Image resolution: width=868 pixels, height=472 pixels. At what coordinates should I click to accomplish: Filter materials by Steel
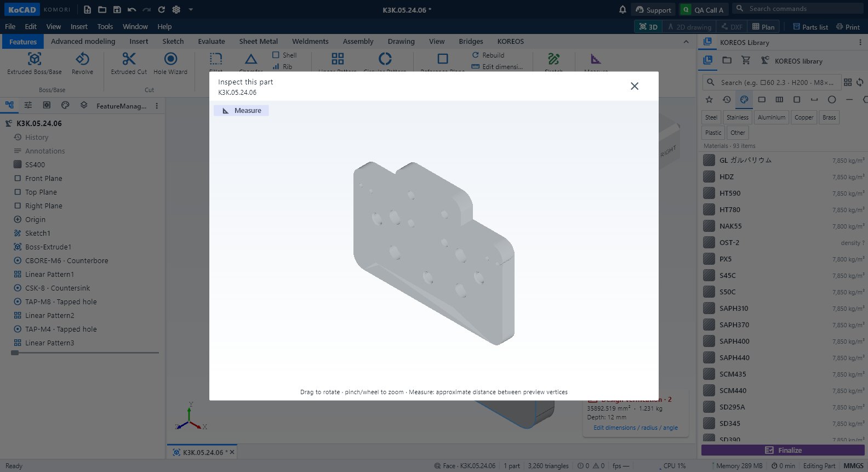coord(711,117)
